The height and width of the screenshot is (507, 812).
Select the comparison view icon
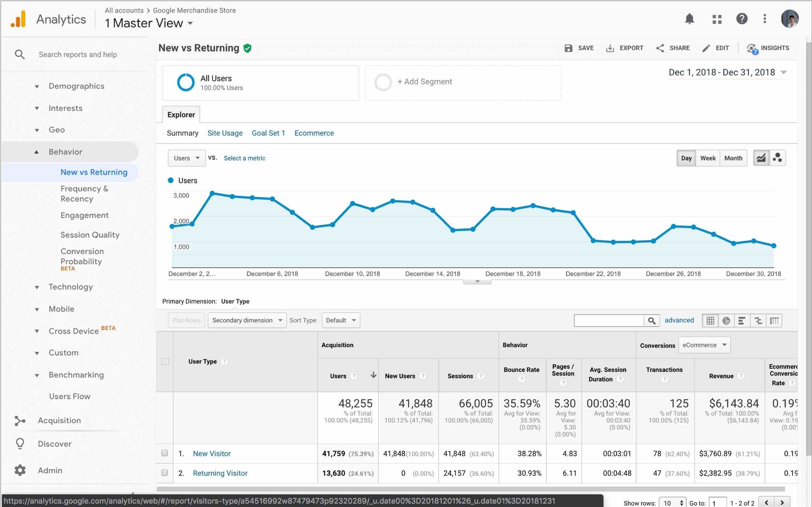758,321
